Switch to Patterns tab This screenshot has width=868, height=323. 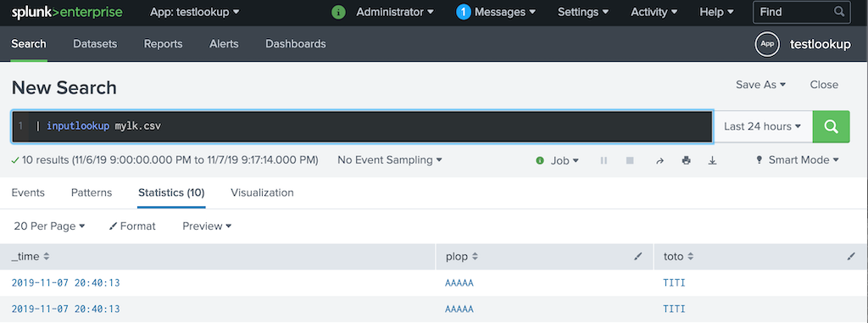tap(92, 192)
